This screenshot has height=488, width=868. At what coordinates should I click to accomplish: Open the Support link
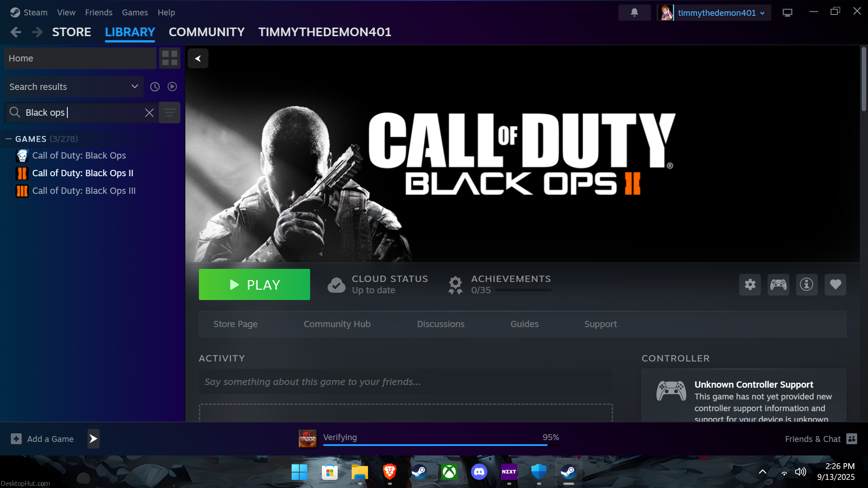(600, 324)
